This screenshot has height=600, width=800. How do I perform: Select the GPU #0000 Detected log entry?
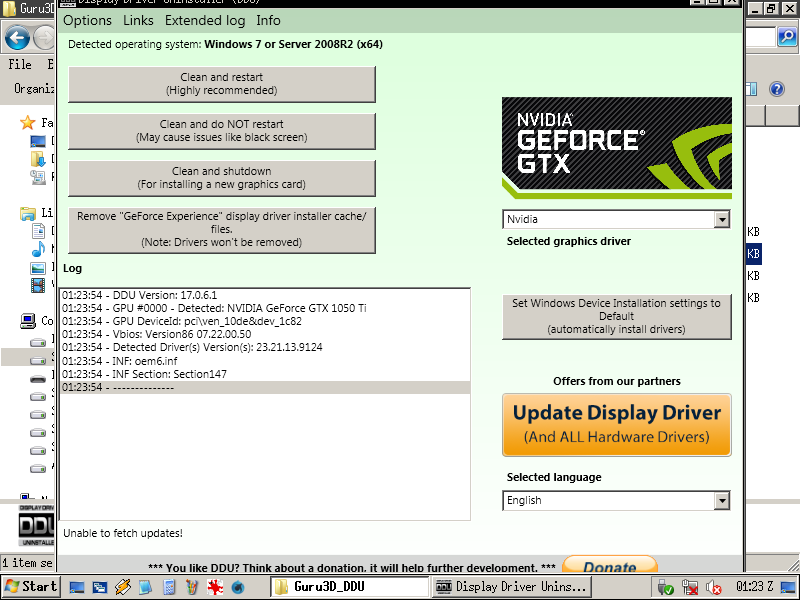coord(265,308)
